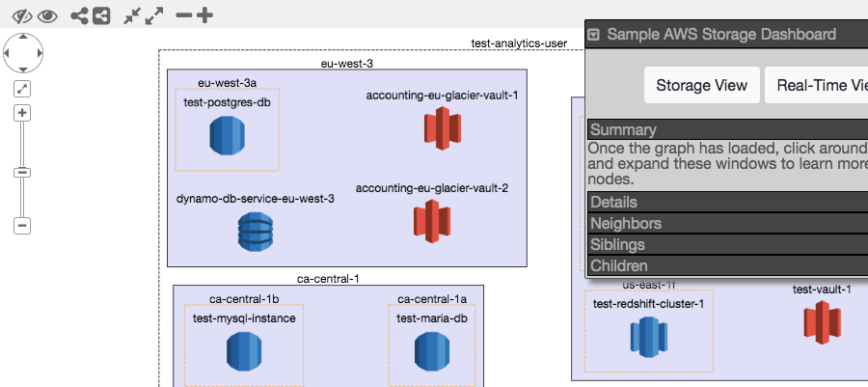Zoom in with the slider plus button

coord(22,114)
